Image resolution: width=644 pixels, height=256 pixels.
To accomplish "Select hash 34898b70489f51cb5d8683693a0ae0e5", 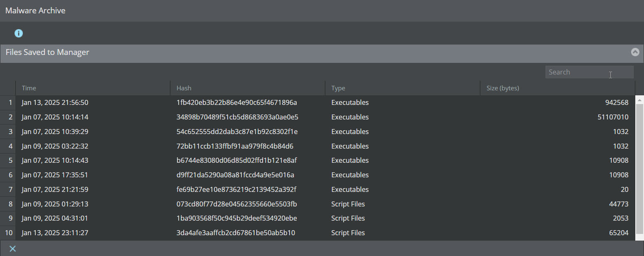I will click(x=237, y=117).
